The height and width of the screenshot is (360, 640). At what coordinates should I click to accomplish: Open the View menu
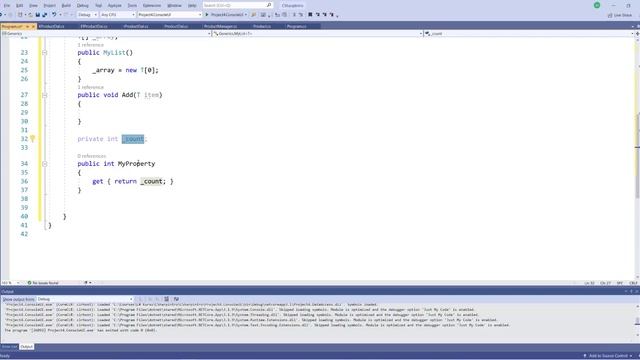(33, 6)
